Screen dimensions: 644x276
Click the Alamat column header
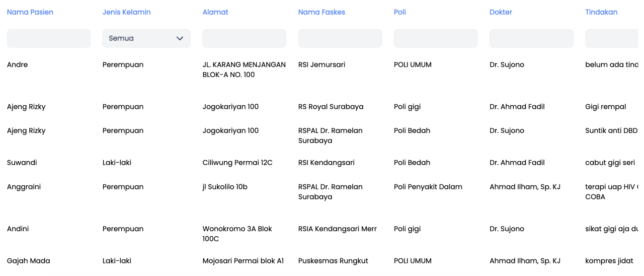click(215, 12)
